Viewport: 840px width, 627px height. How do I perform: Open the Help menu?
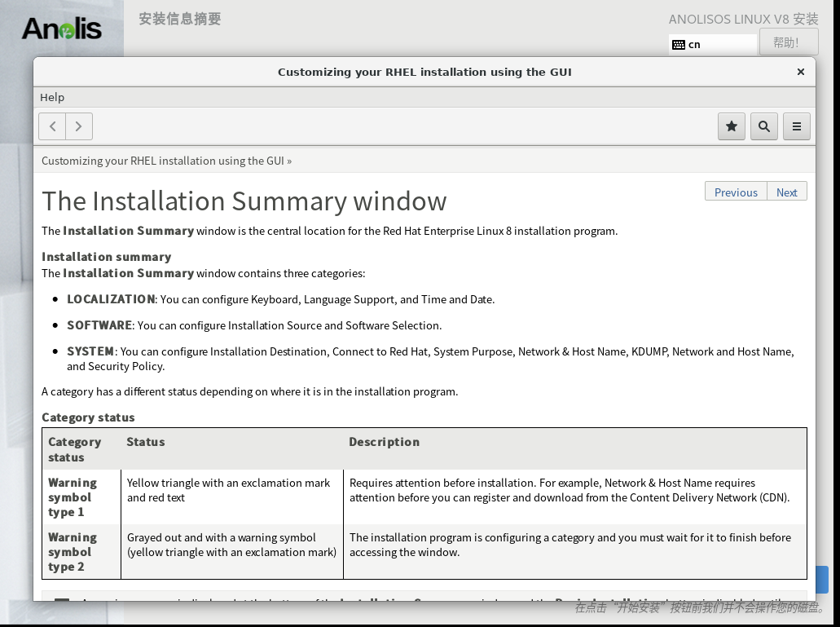pos(52,97)
